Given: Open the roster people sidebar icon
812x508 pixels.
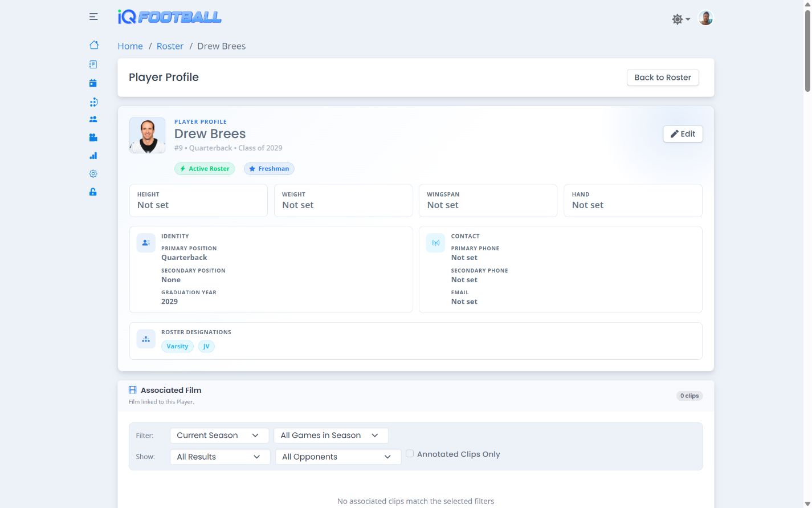Looking at the screenshot, I should click(93, 119).
